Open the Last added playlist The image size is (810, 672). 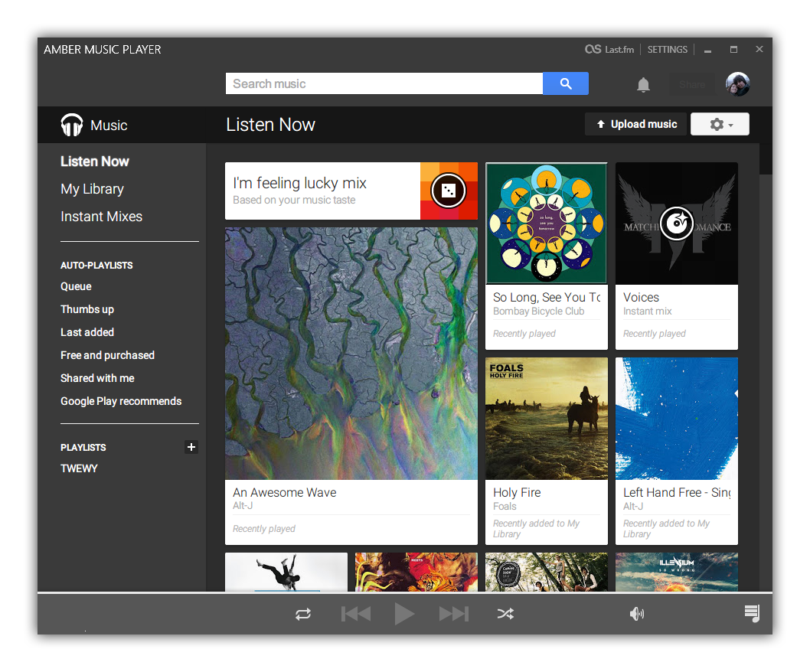87,332
